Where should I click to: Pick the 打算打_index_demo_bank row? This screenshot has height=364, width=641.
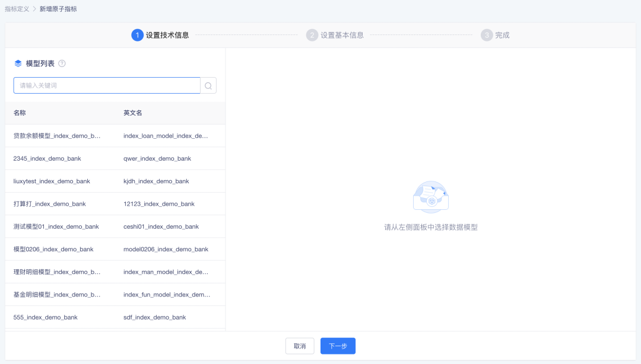pos(50,204)
